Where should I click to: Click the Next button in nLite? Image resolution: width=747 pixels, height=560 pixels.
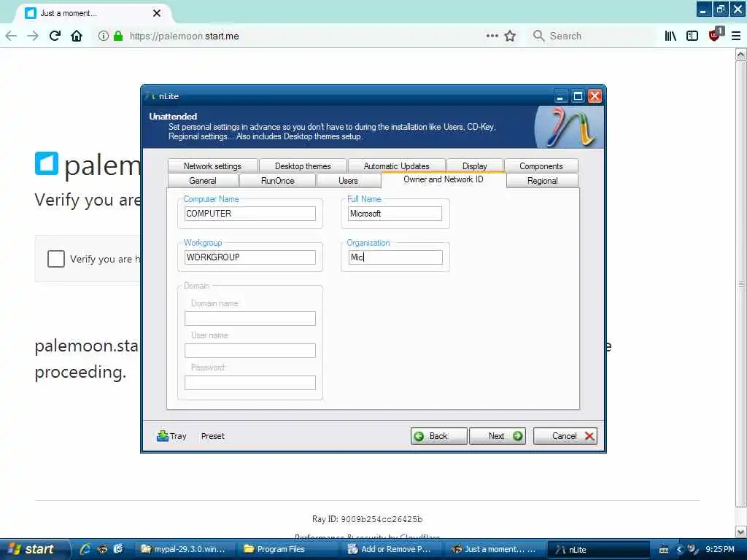[498, 436]
